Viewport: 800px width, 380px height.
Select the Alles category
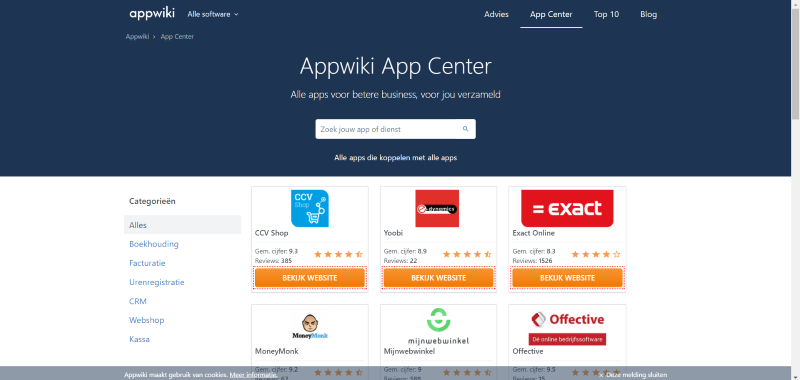pyautogui.click(x=183, y=225)
